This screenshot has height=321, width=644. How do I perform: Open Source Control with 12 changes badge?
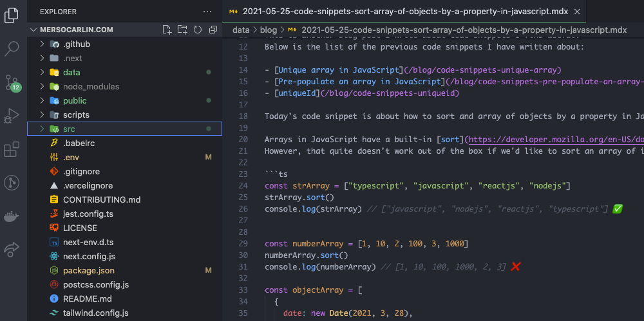(x=12, y=82)
